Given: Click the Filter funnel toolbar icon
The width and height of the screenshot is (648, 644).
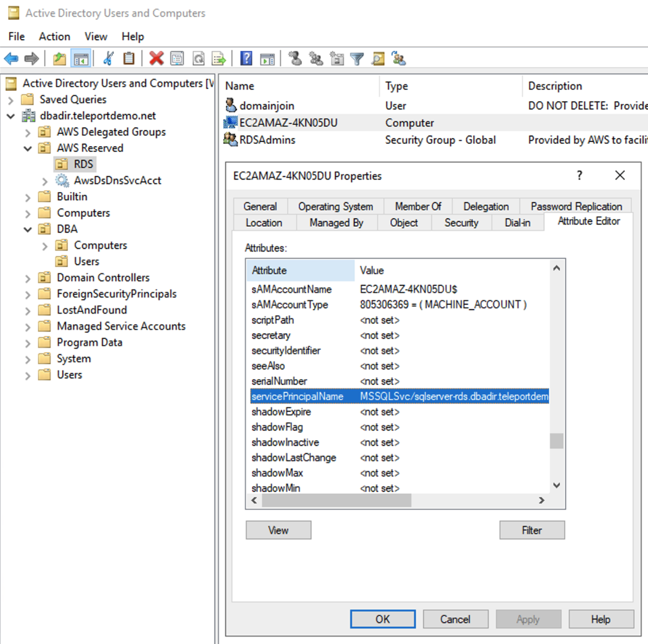Looking at the screenshot, I should click(x=357, y=58).
